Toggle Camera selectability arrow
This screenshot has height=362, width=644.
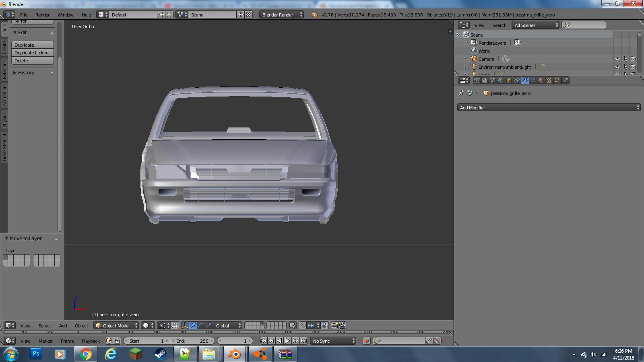(x=625, y=59)
